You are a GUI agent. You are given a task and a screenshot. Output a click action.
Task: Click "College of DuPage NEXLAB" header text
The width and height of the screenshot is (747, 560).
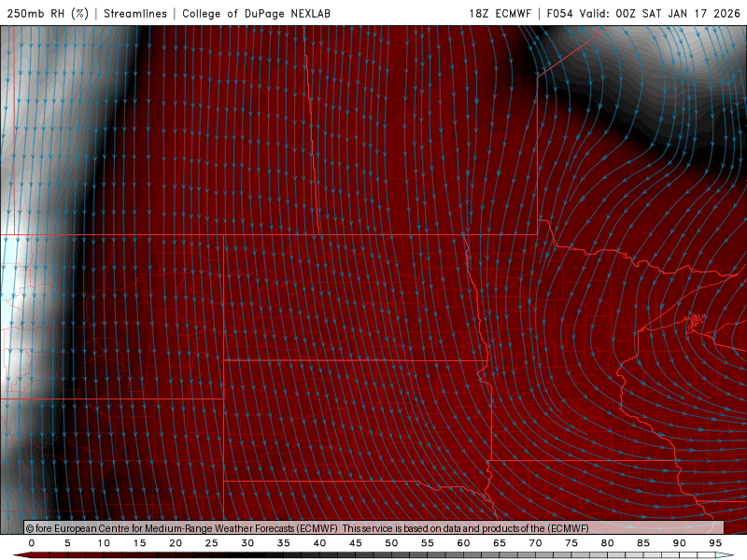[x=256, y=13]
